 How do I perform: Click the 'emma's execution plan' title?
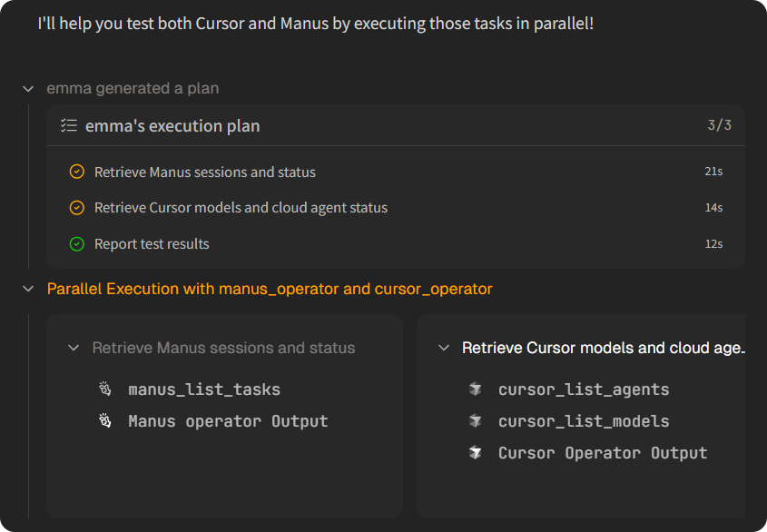click(172, 126)
